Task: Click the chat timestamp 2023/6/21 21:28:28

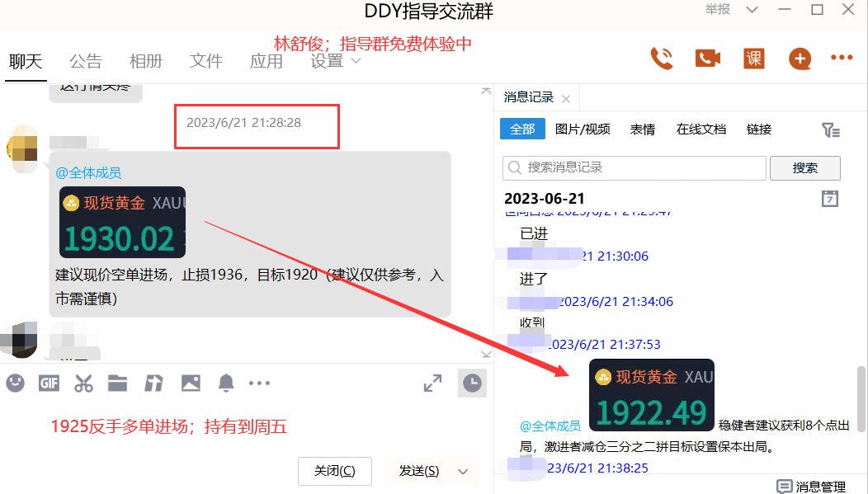Action: click(243, 122)
